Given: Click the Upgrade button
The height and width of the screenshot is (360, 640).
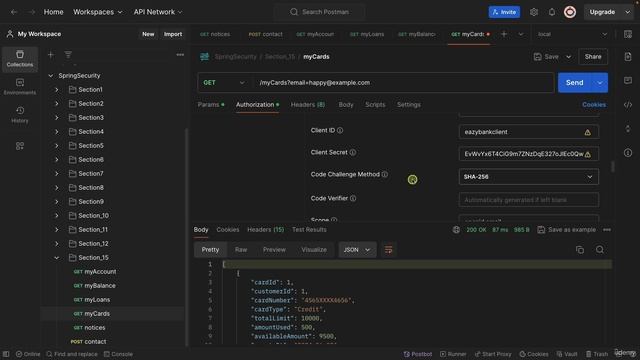Looking at the screenshot, I should point(602,12).
